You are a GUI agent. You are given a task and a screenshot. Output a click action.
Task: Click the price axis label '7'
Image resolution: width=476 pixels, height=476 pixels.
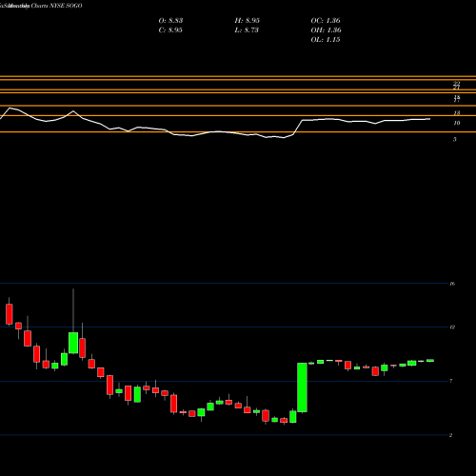(451, 381)
